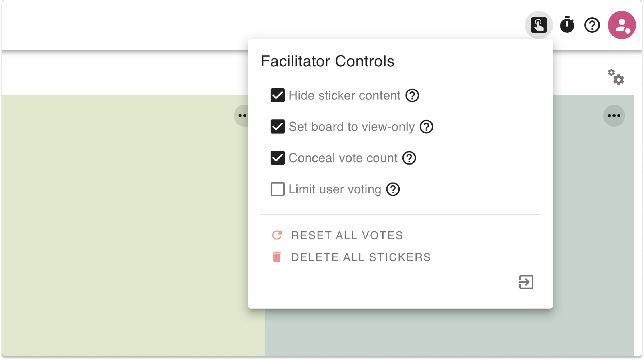Viewport: 644px width, 360px height.
Task: Open the pink user profile avatar
Action: point(622,25)
